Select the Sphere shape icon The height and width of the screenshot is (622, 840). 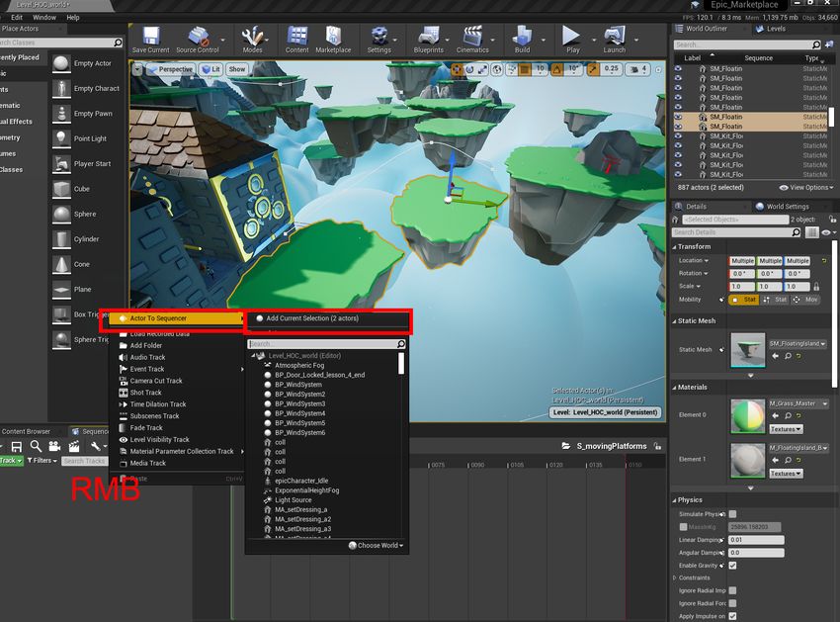[61, 214]
